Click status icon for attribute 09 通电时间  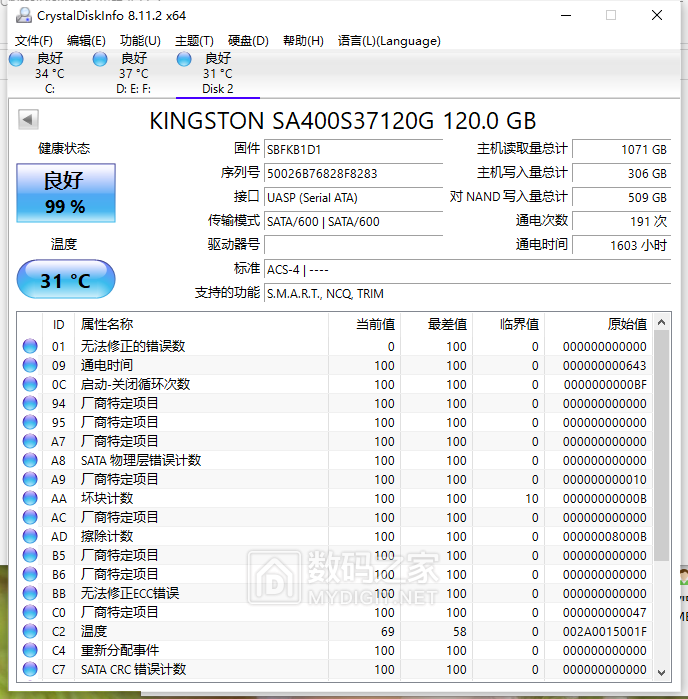pyautogui.click(x=30, y=366)
